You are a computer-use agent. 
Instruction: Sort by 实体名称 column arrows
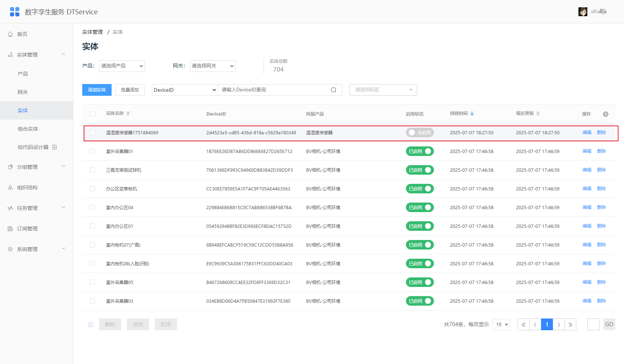pyautogui.click(x=128, y=114)
